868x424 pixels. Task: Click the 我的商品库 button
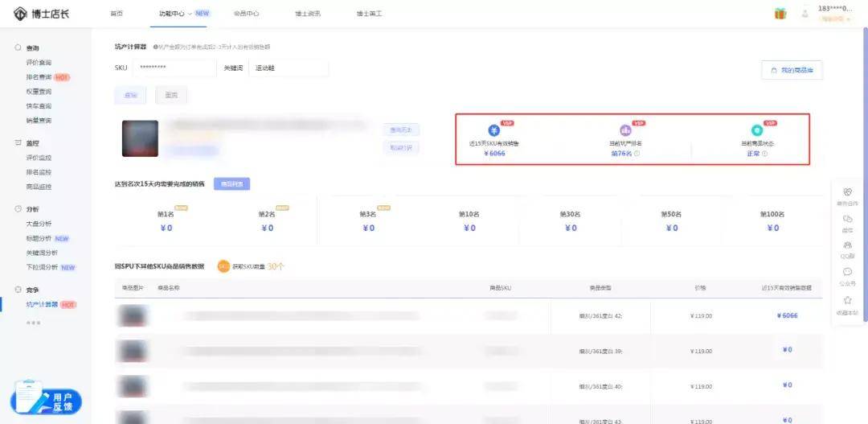coord(792,70)
